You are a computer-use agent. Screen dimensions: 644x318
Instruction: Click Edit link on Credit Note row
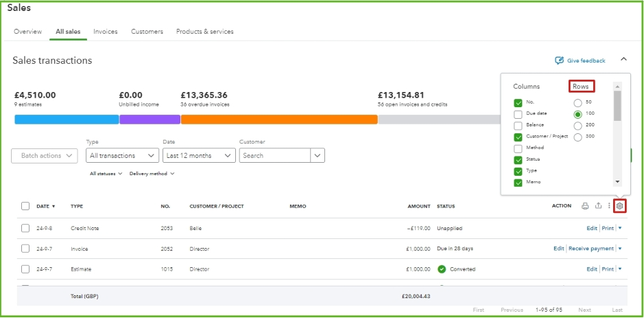click(591, 228)
